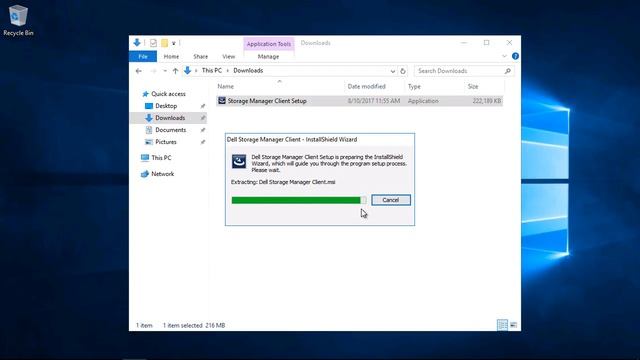Switch to the Details view layout icon
Viewport: 640px width, 360px height.
502,325
